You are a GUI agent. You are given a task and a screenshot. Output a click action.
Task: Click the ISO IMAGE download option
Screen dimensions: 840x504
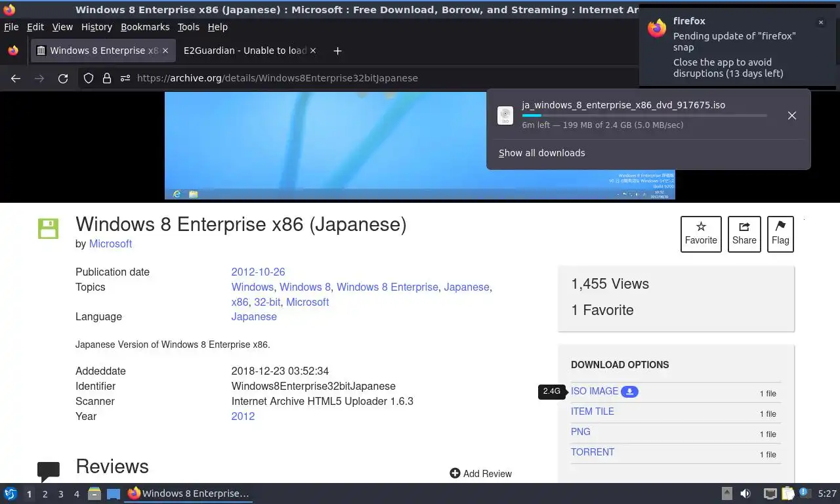tap(595, 391)
